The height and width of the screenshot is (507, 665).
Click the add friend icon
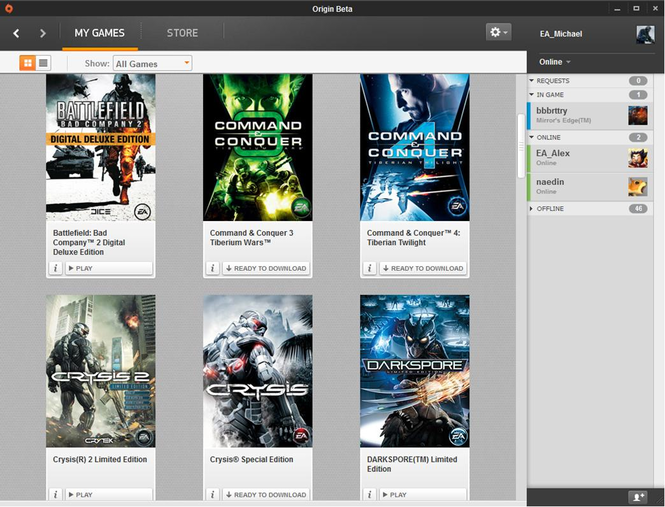point(638,497)
